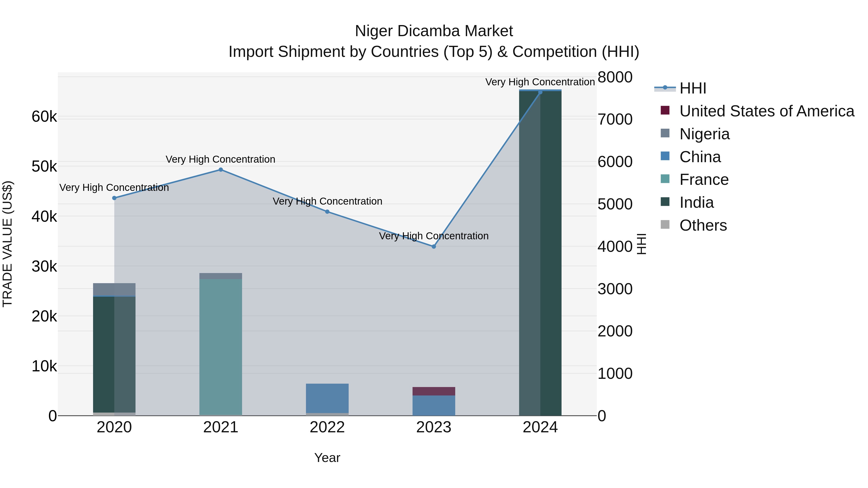The height and width of the screenshot is (488, 868).
Task: Click the United States of America maroon swatch
Action: tap(665, 110)
